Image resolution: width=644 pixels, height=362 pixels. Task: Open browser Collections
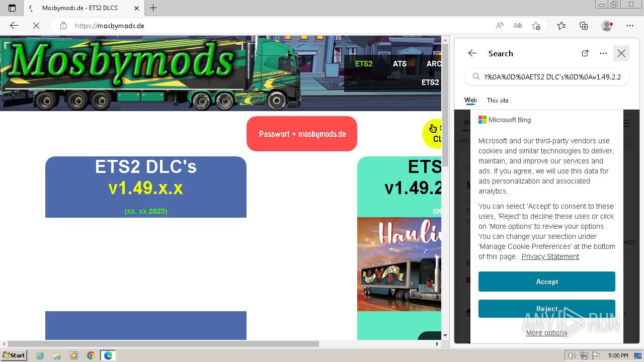tap(584, 26)
